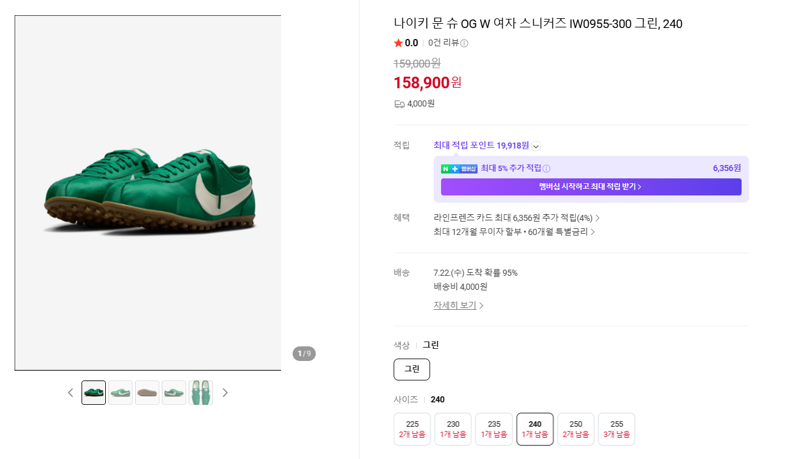Choose size 255 with 3 remaining

[616, 429]
